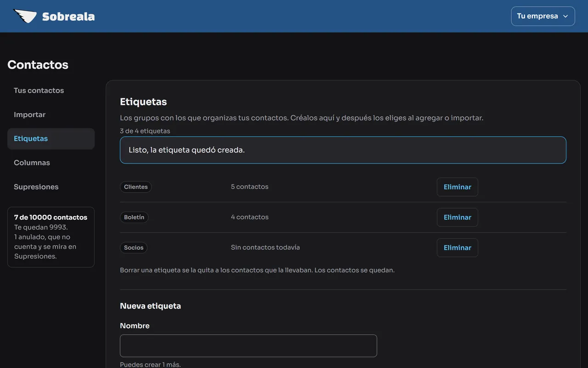Delete the Clientes tag with Eliminar
Screen dimensions: 588x368
click(x=458, y=187)
